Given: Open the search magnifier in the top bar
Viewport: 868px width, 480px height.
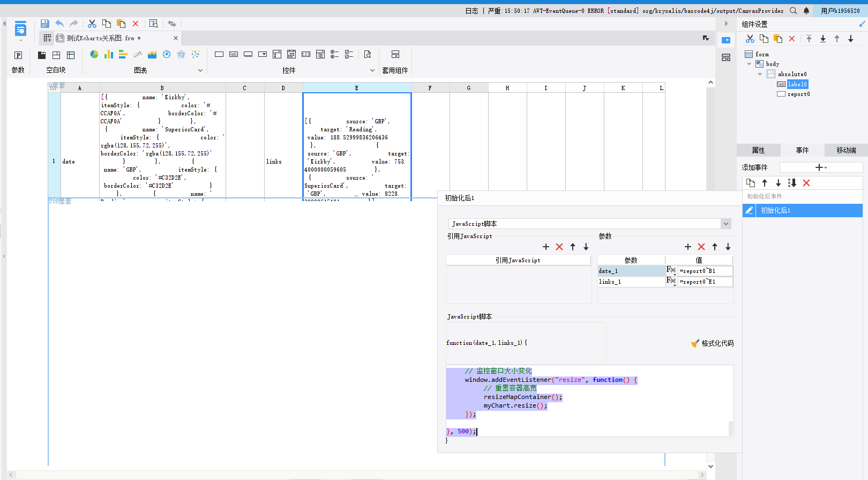Looking at the screenshot, I should pyautogui.click(x=794, y=10).
